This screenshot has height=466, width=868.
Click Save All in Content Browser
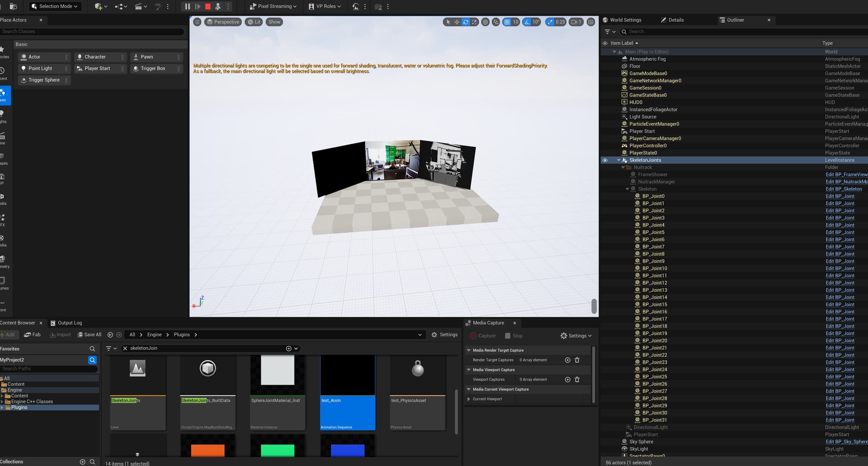(89, 335)
